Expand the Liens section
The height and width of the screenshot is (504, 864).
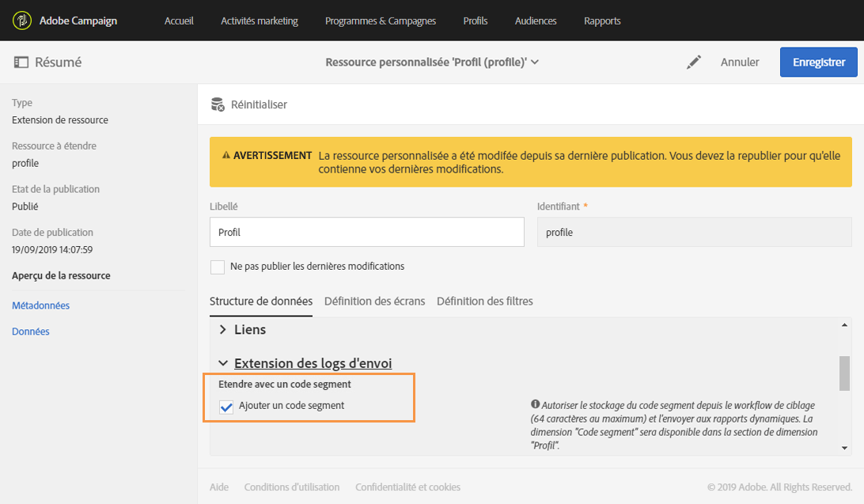click(x=222, y=329)
